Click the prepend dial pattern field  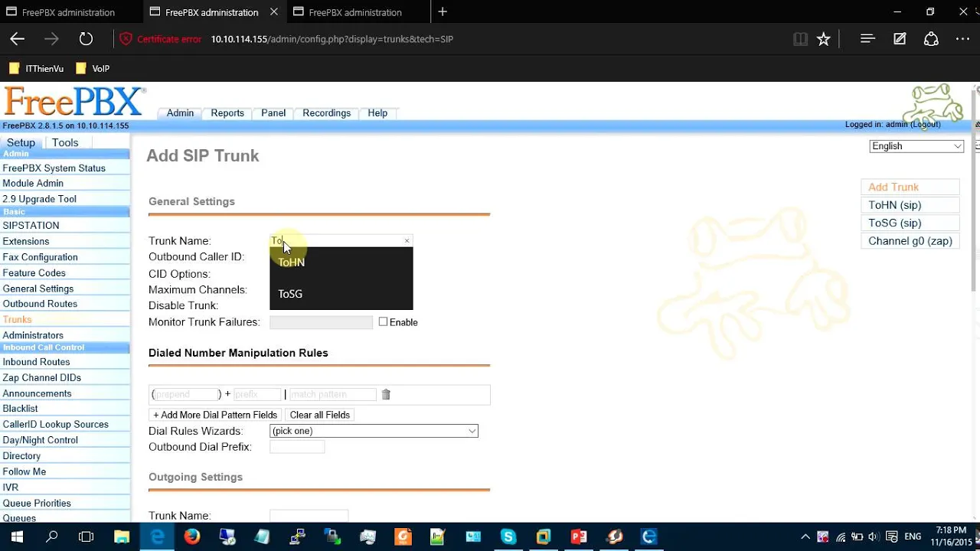click(186, 394)
